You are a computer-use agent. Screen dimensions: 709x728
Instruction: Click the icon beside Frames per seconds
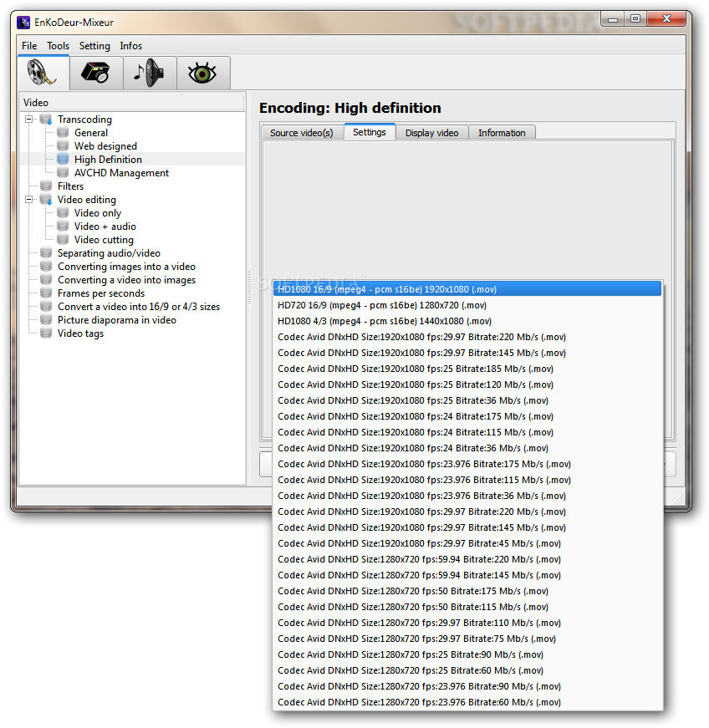(x=46, y=293)
